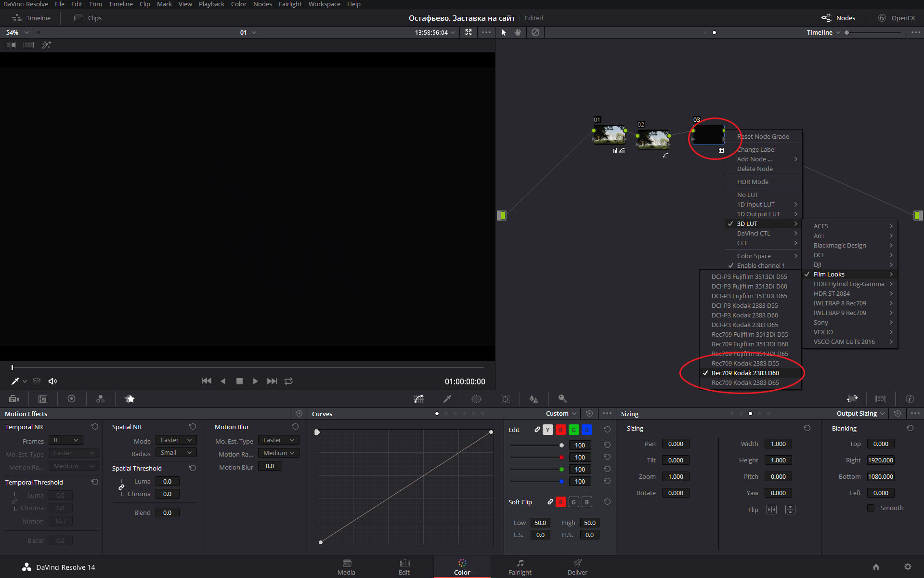Open Temporal NR Frames dropdown
Screen dimensions: 924x578
tap(65, 440)
